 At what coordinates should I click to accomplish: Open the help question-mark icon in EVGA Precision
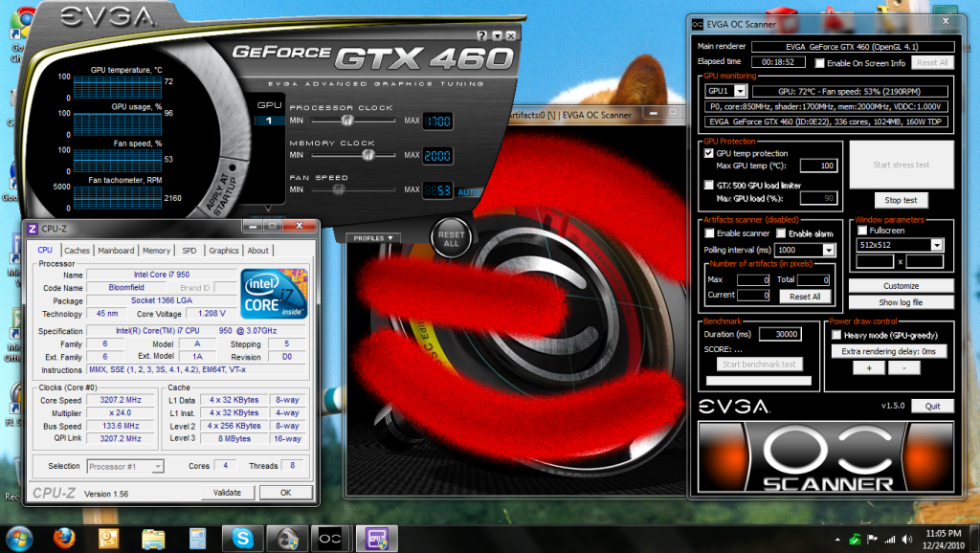point(481,35)
